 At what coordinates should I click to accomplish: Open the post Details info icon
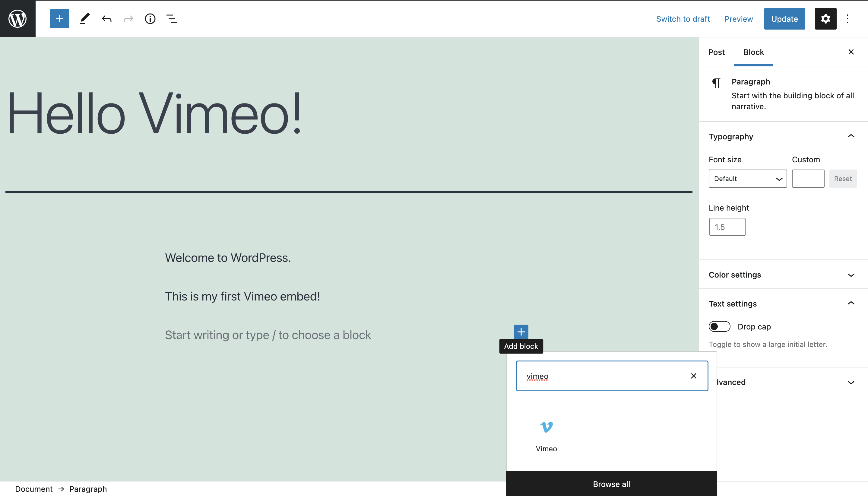tap(150, 19)
